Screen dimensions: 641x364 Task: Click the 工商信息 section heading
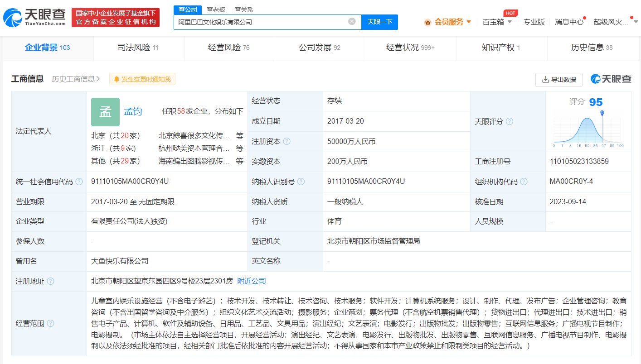coord(27,79)
